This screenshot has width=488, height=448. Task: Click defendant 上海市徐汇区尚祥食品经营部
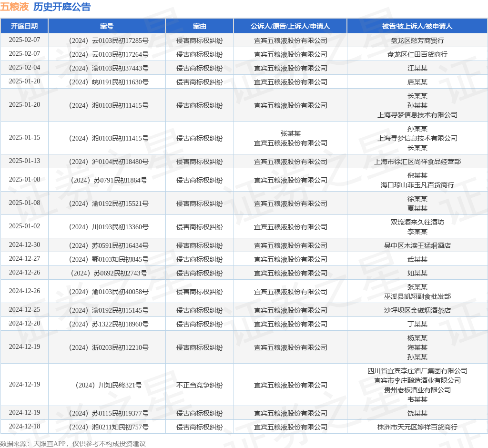pyautogui.click(x=417, y=162)
